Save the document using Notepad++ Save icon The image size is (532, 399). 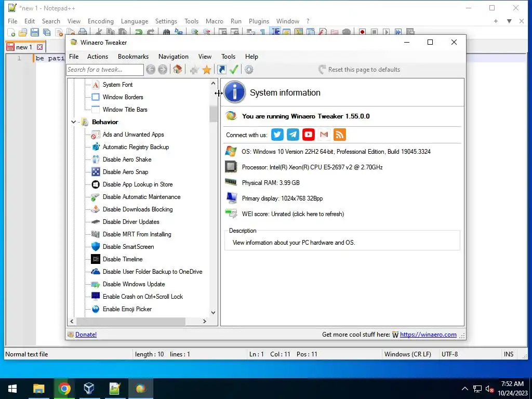point(35,32)
